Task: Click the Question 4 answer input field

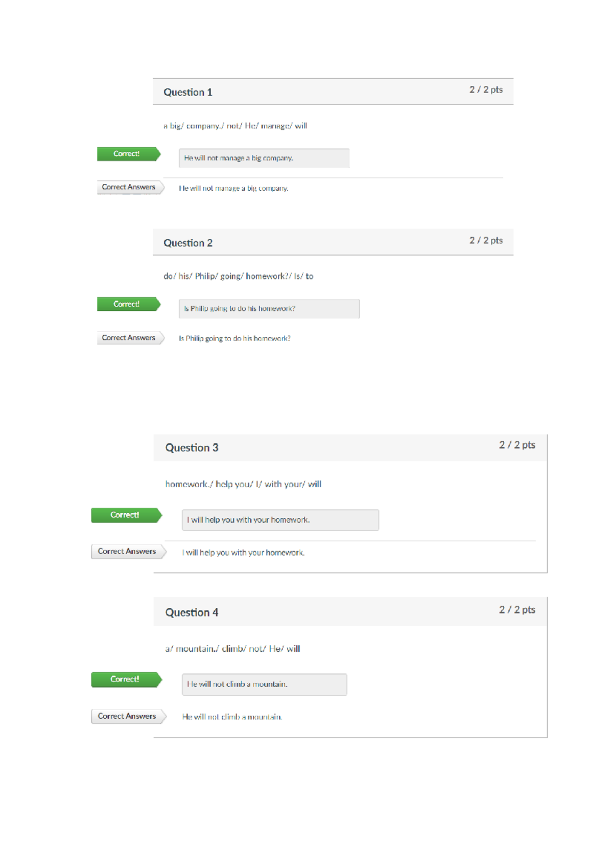Action: click(x=264, y=684)
